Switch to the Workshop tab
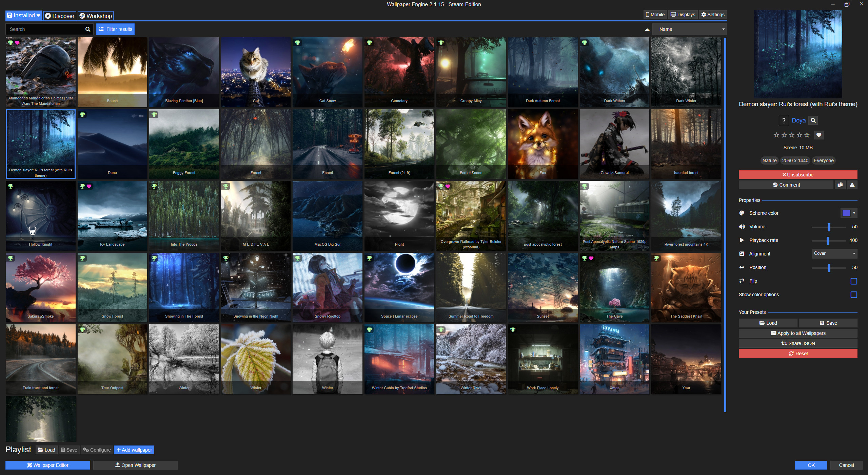 95,16
